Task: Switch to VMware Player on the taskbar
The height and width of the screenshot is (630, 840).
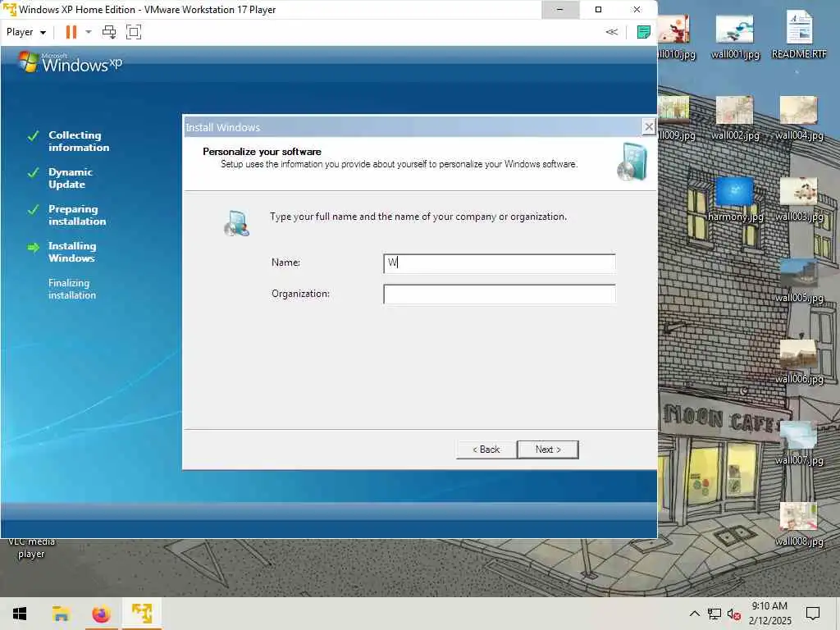Action: (142, 614)
